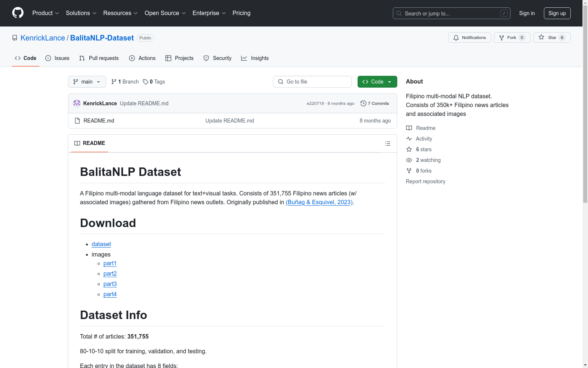Click the Dataset Info heading

[114, 315]
